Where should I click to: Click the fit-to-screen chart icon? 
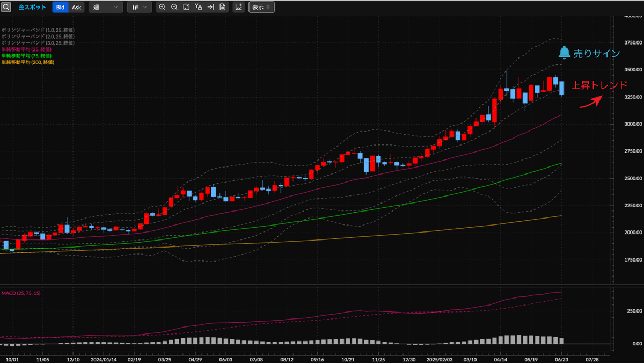pos(186,7)
